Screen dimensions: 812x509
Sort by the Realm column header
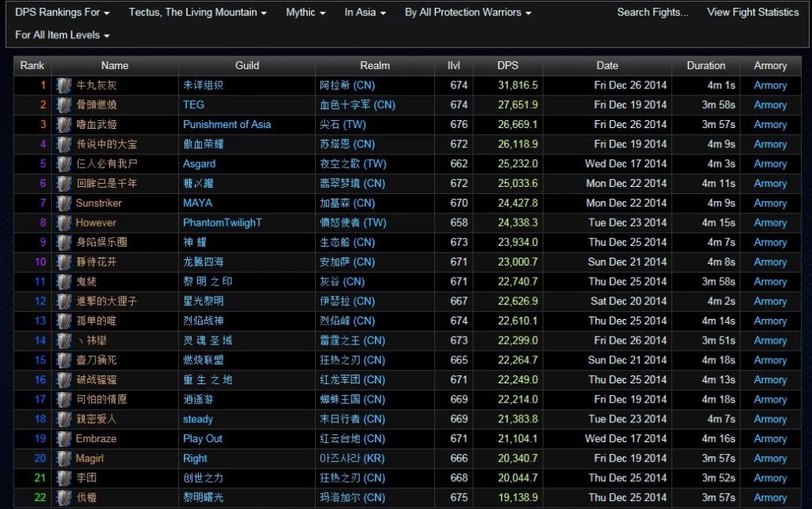[x=375, y=66]
